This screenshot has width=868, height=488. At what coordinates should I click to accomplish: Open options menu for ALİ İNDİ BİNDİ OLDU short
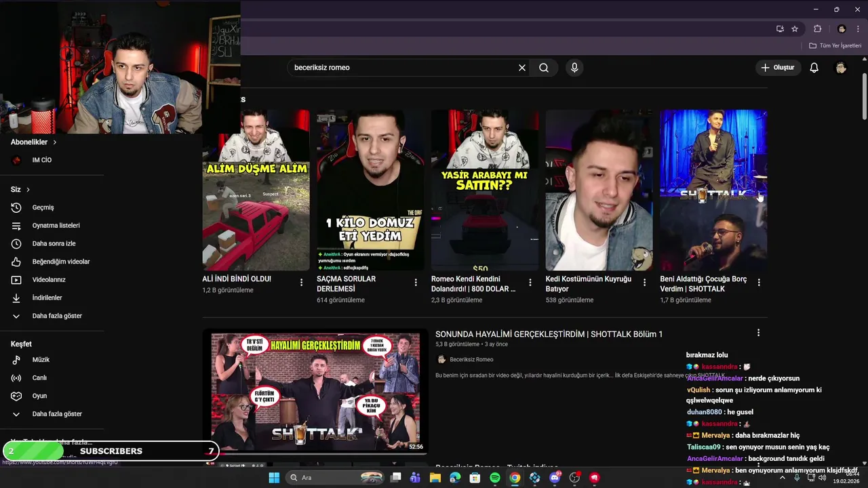click(302, 283)
